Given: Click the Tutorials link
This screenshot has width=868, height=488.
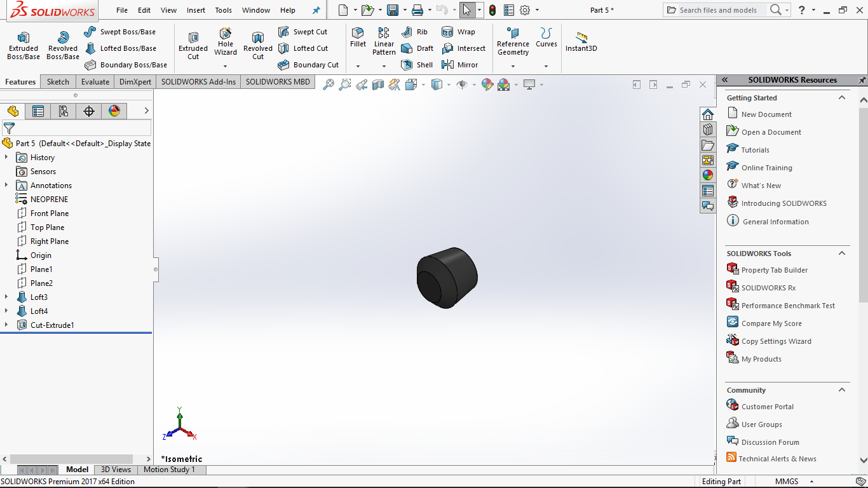Looking at the screenshot, I should point(755,150).
